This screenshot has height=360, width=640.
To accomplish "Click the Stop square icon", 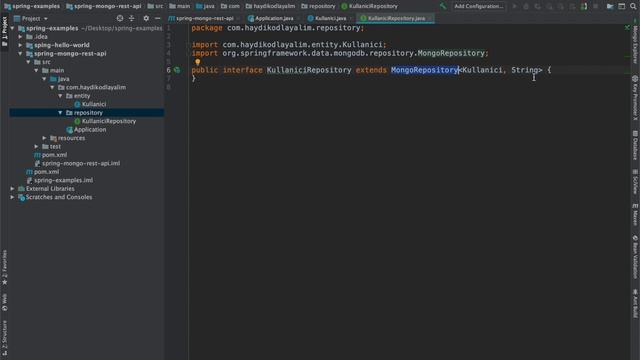I will (596, 6).
